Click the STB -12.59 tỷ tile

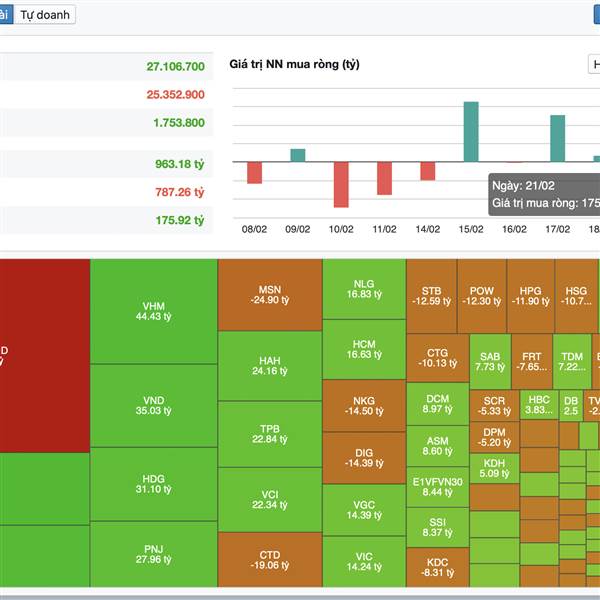point(431,296)
